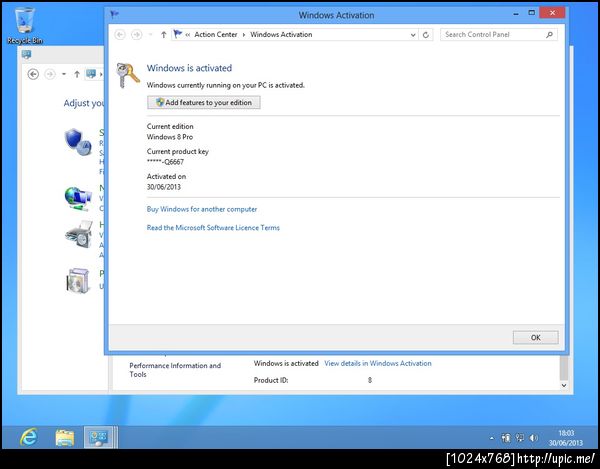
Task: Click Add features to your edition button
Action: [x=204, y=103]
